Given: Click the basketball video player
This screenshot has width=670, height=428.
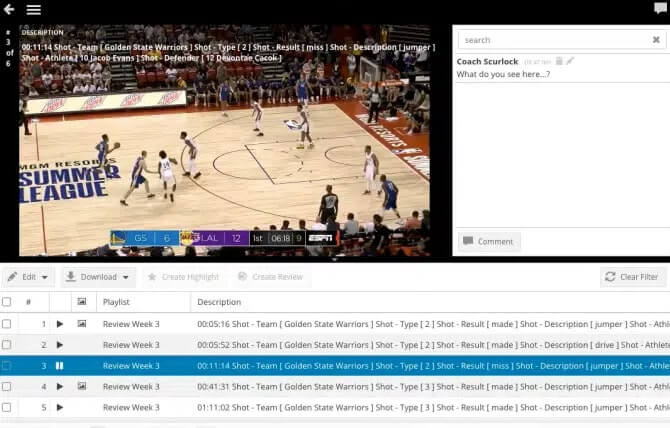Looking at the screenshot, I should click(x=225, y=140).
